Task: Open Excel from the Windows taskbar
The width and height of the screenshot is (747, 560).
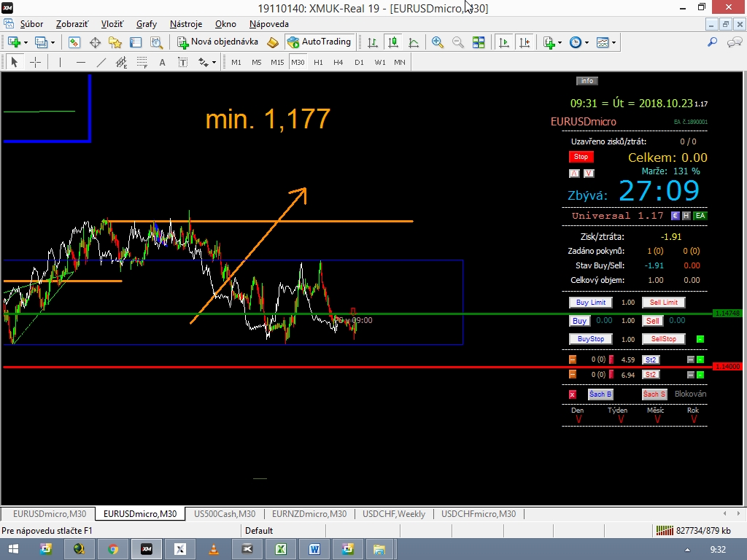Action: [x=281, y=550]
